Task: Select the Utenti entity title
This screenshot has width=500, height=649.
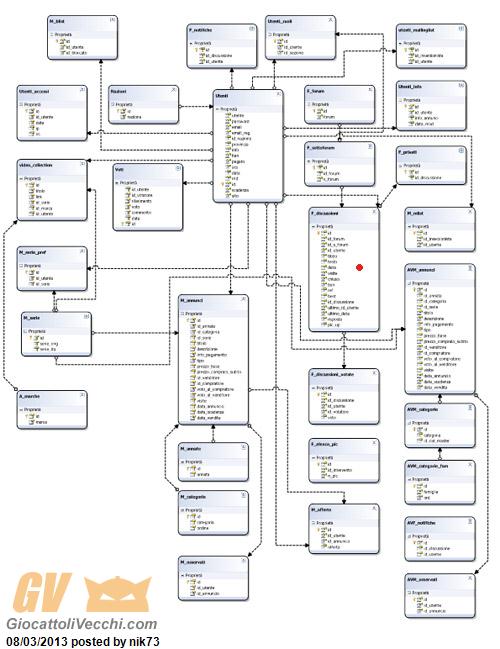Action: [221, 96]
